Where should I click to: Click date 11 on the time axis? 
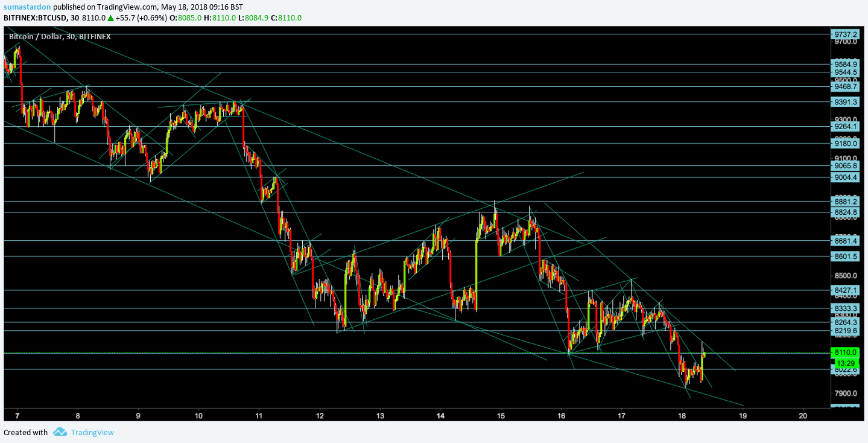click(259, 415)
